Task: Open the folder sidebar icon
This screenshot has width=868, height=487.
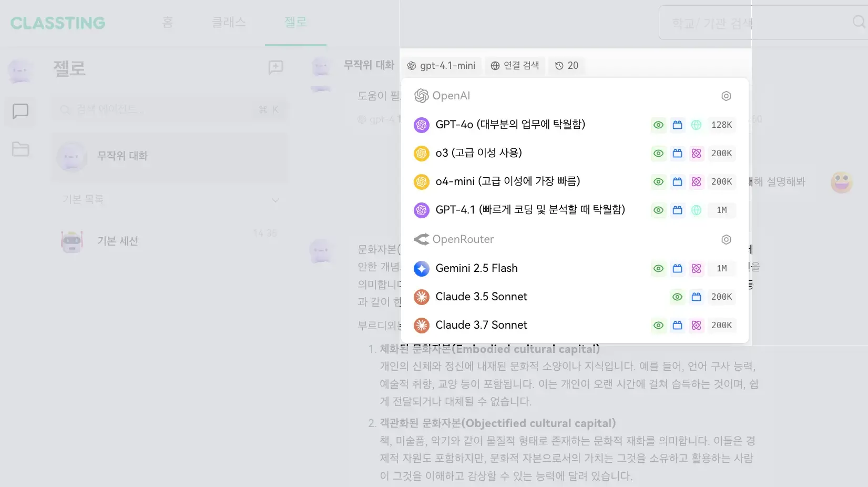Action: pyautogui.click(x=21, y=149)
